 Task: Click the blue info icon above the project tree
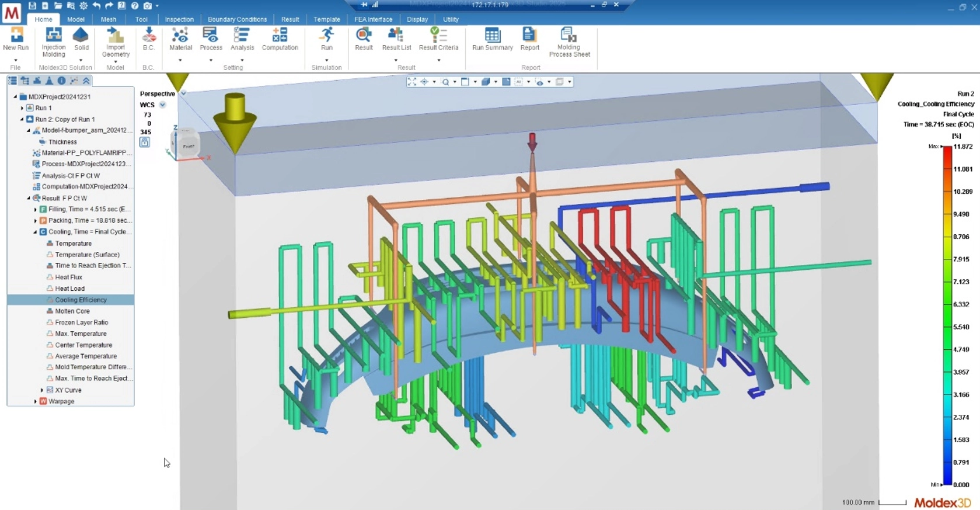click(61, 81)
